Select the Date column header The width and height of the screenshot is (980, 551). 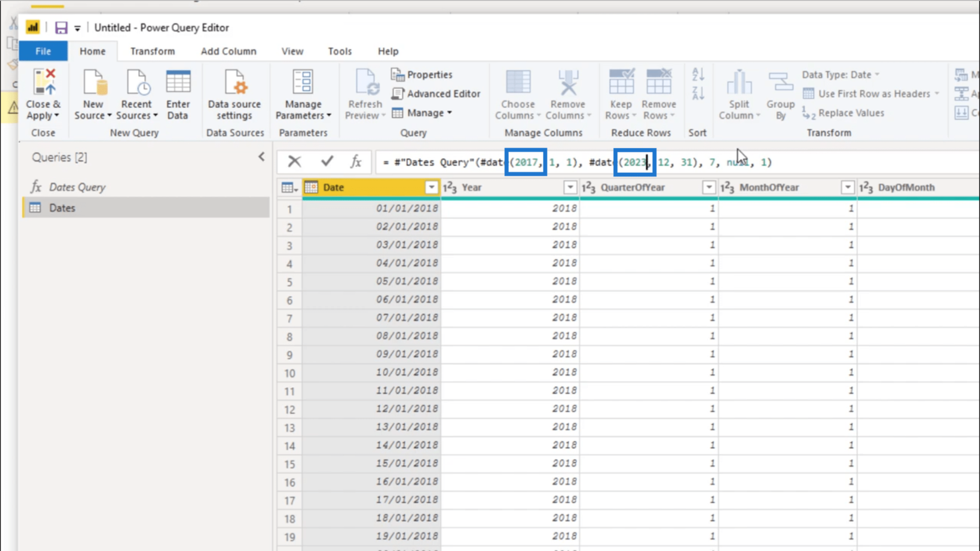(x=372, y=187)
